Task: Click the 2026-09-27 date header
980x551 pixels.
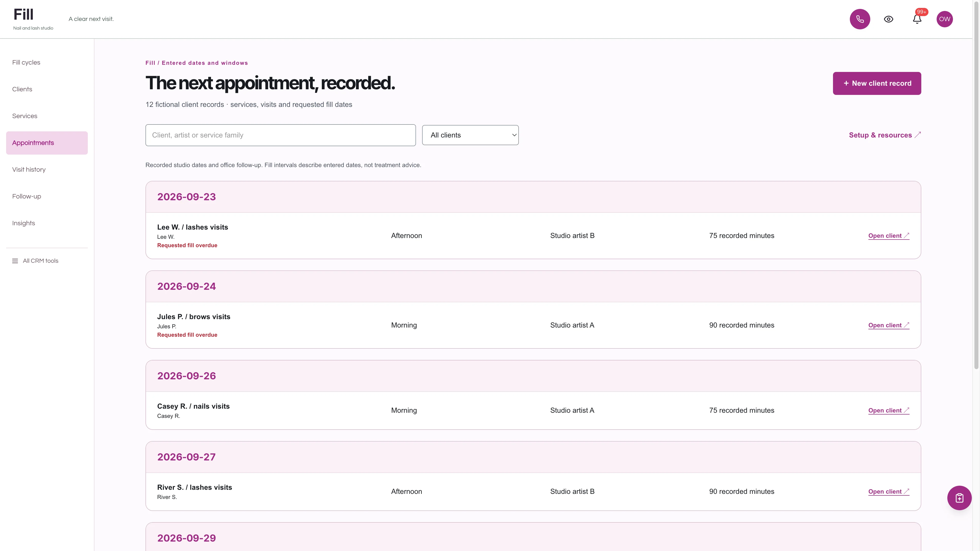Action: click(x=186, y=457)
